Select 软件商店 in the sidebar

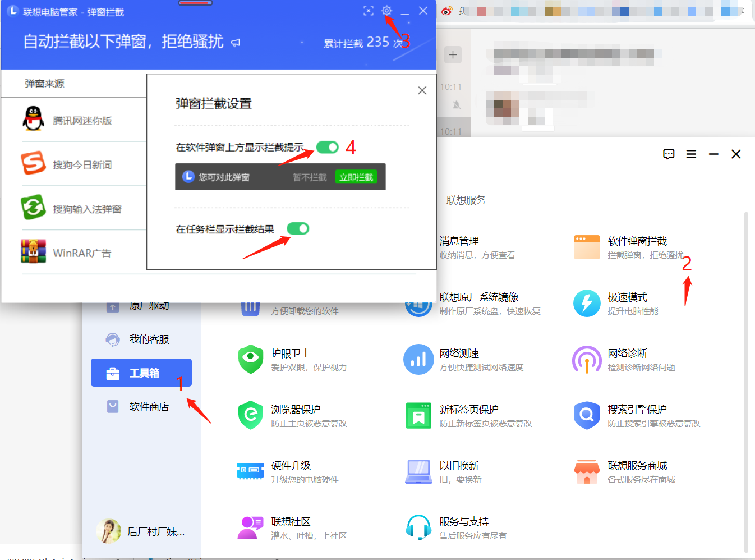[141, 406]
